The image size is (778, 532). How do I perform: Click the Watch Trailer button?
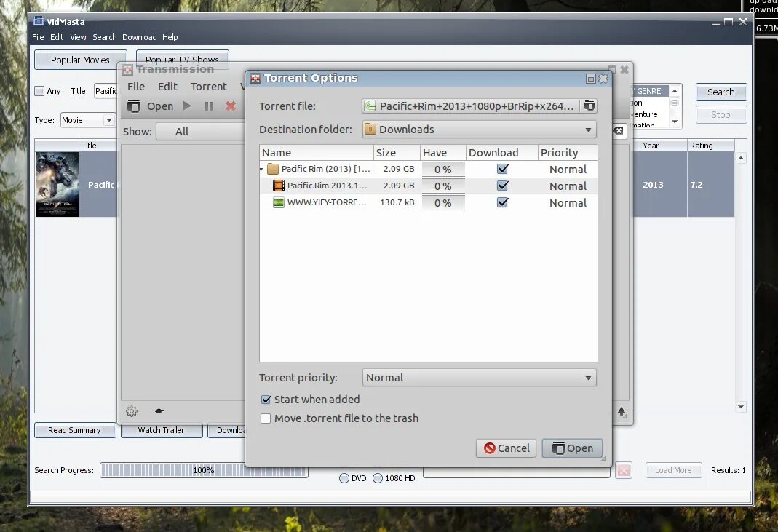point(161,430)
